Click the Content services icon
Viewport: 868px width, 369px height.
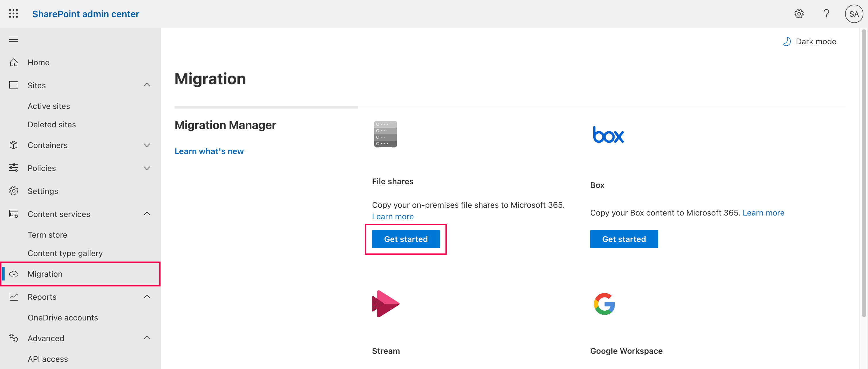click(x=14, y=214)
